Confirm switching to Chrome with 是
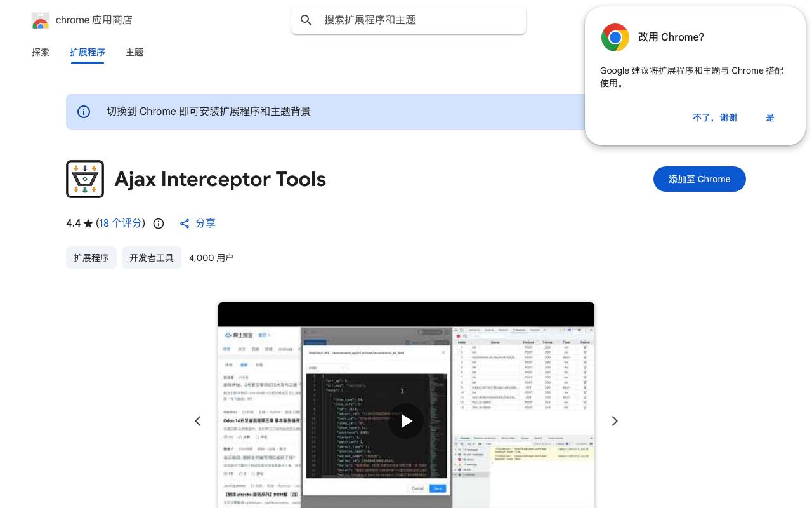Viewport: 812px width, 508px height. [x=770, y=117]
